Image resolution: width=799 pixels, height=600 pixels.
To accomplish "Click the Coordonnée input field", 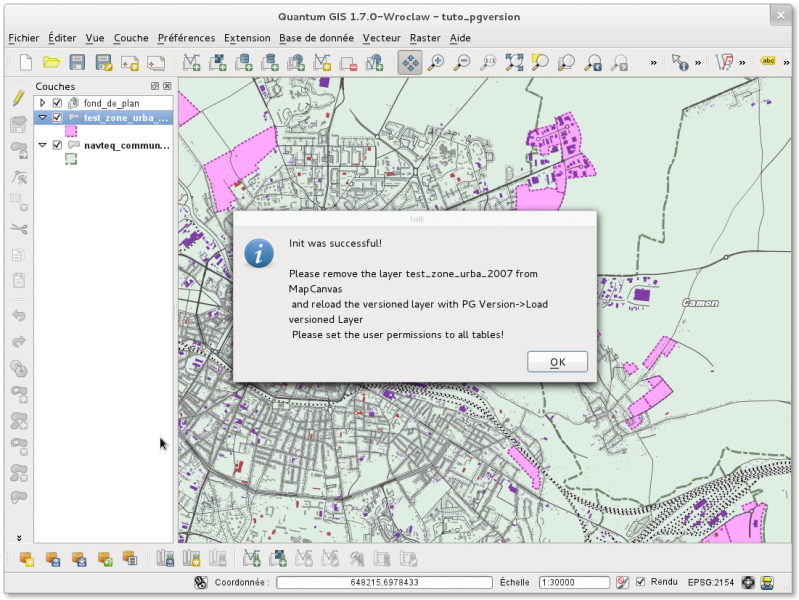I will click(x=385, y=582).
